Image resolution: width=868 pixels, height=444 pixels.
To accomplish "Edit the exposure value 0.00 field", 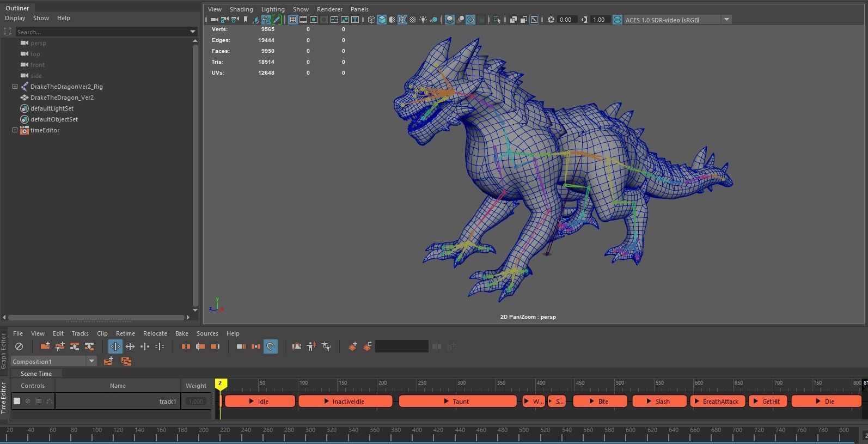I will tap(566, 20).
